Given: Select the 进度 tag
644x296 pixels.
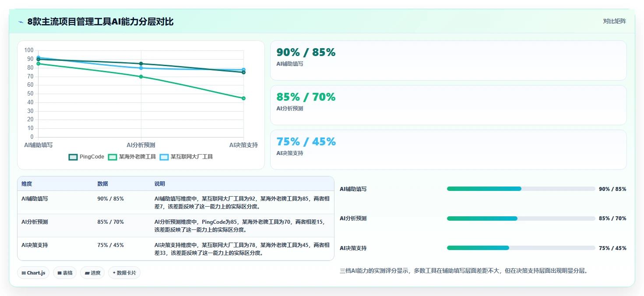Looking at the screenshot, I should 92,273.
